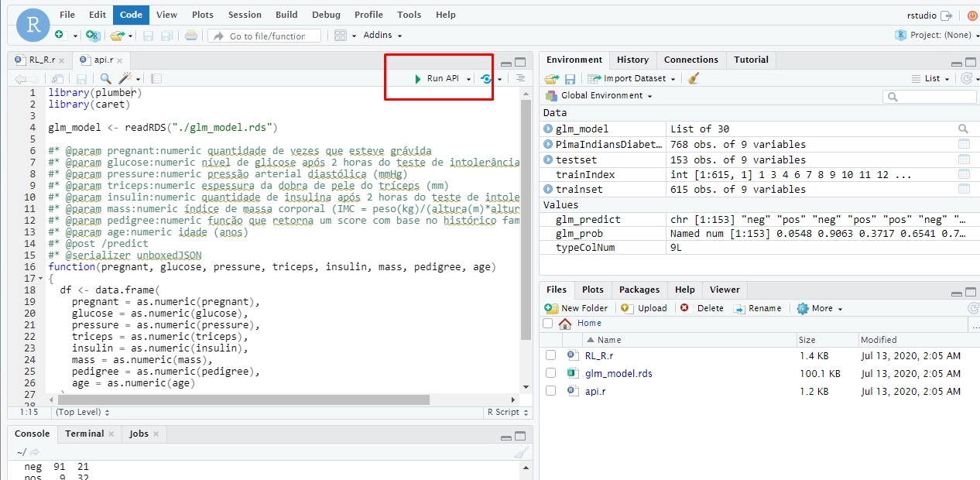This screenshot has width=980, height=480.
Task: View glm_model with the magnifier icon
Action: (x=963, y=129)
